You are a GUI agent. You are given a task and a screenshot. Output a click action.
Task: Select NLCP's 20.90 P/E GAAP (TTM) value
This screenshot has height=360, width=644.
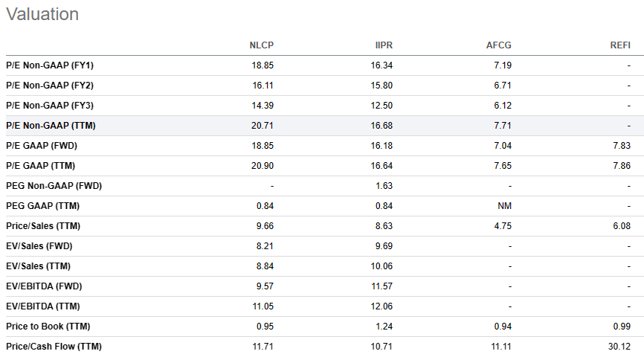pyautogui.click(x=263, y=166)
